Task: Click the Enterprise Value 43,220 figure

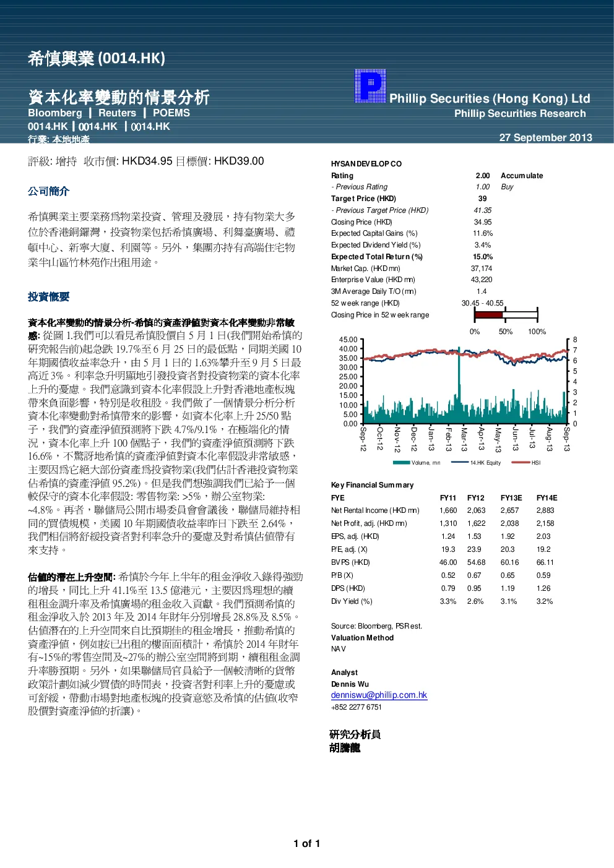Action: pos(482,280)
